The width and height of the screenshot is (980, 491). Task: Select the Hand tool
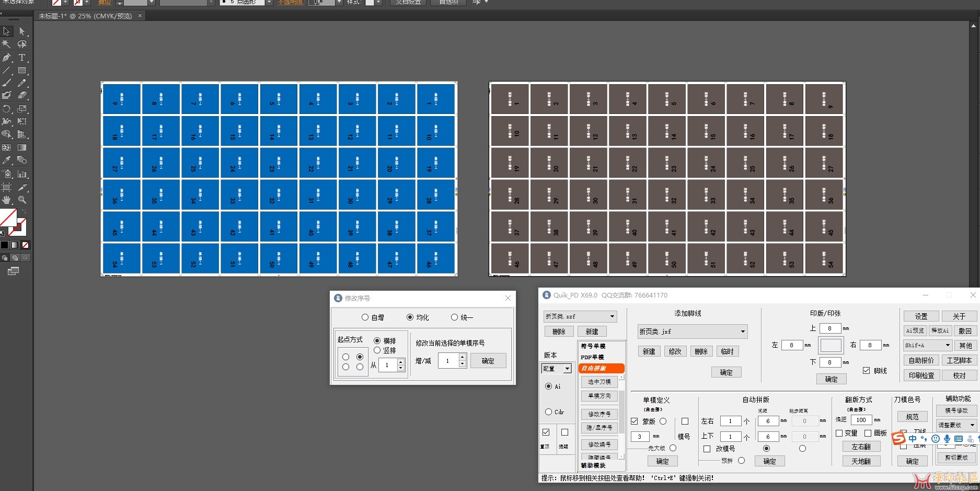(6, 200)
